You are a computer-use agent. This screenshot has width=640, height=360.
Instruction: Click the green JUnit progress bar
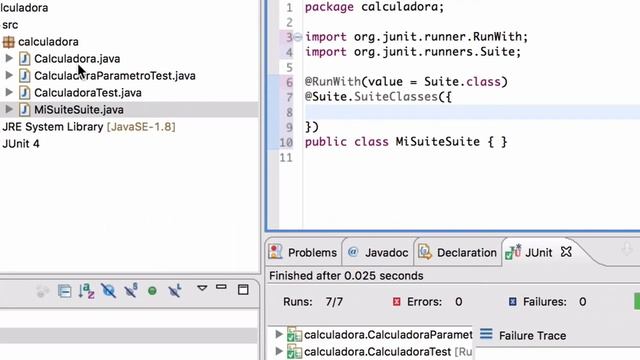(637, 302)
